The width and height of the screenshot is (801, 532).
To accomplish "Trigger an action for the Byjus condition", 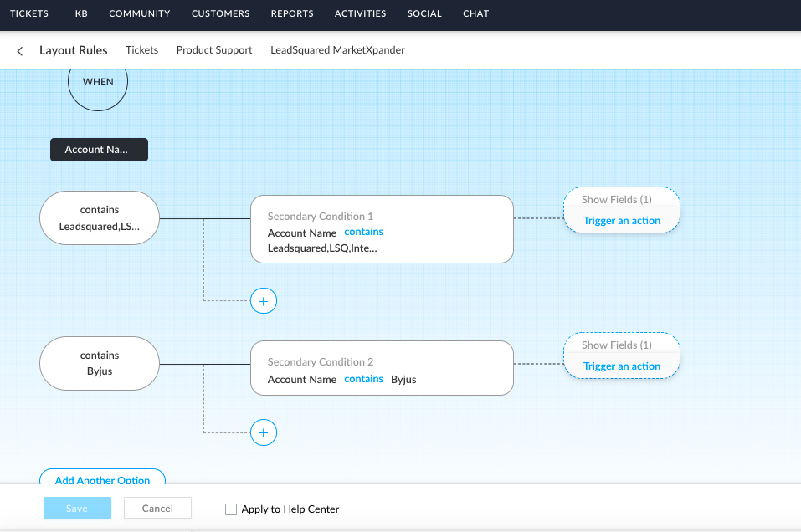I will point(622,366).
